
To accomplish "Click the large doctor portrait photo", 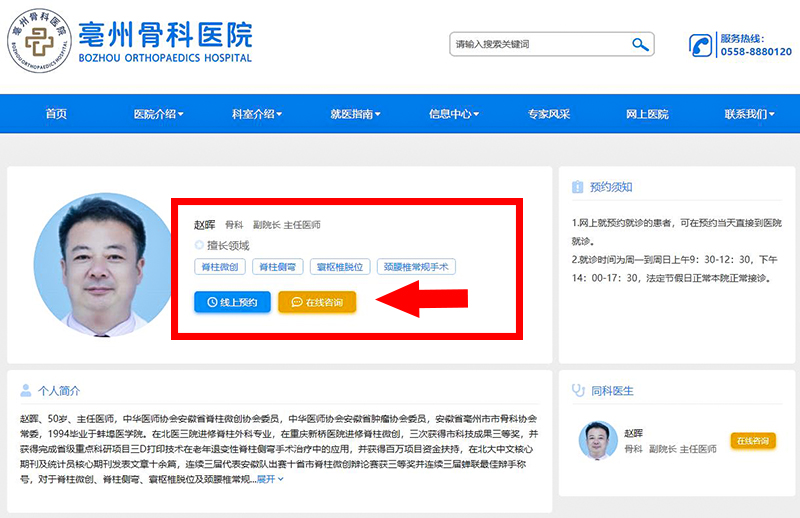I will [x=90, y=264].
